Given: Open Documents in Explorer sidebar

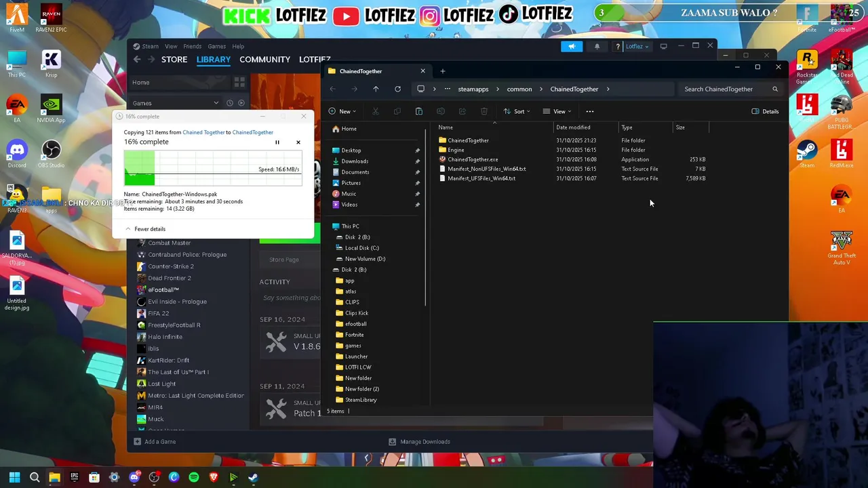Looking at the screenshot, I should [355, 172].
